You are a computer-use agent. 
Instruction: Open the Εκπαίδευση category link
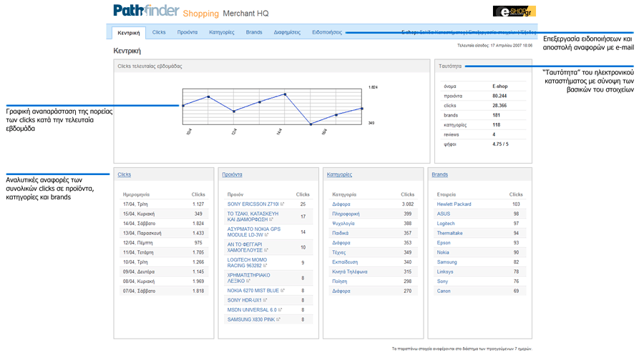point(345,262)
